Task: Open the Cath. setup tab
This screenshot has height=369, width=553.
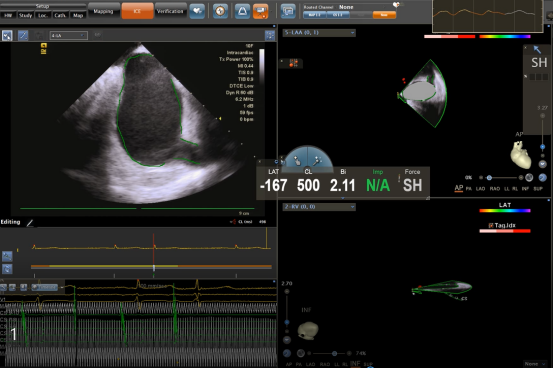Action: click(60, 16)
